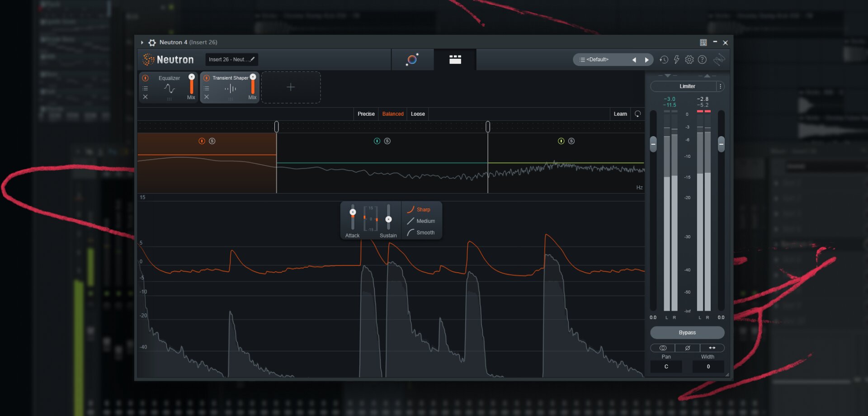The image size is (868, 416).
Task: Select the Balanced mode tab
Action: click(x=393, y=114)
